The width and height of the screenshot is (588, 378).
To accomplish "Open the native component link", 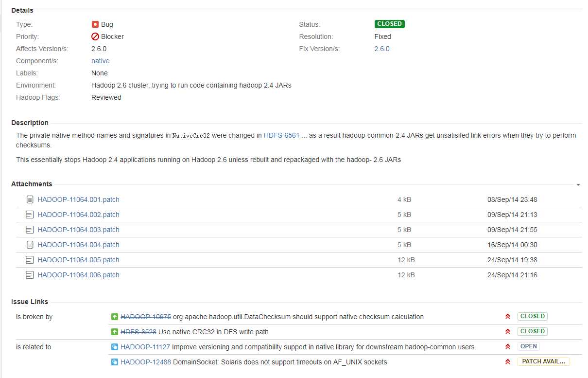I will (x=100, y=61).
